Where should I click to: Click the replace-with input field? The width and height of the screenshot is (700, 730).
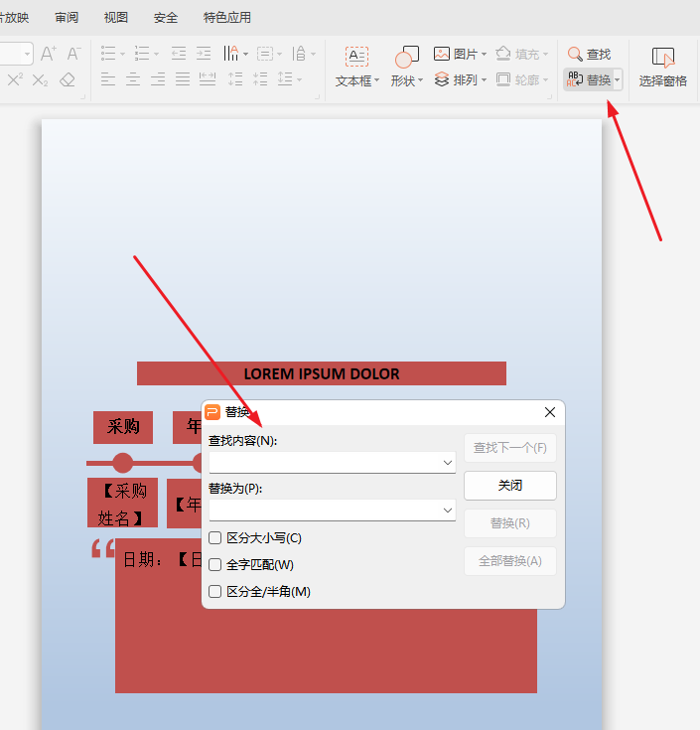tap(333, 511)
